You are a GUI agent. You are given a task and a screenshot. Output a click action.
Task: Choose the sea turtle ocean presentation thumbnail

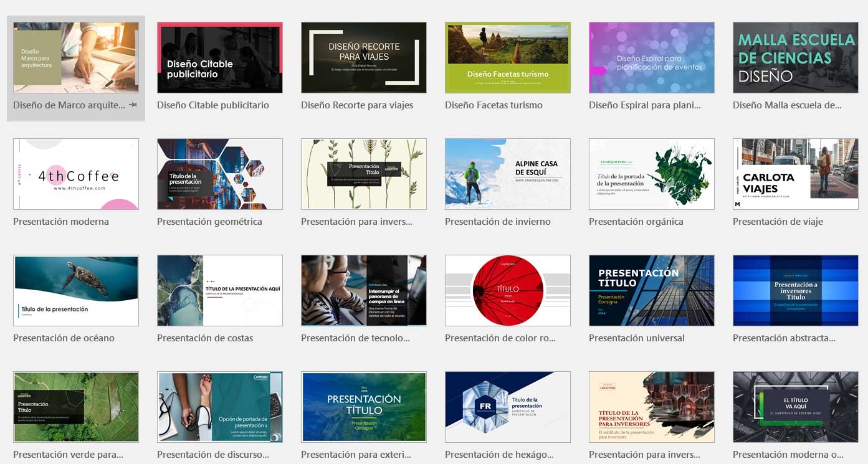(x=76, y=290)
